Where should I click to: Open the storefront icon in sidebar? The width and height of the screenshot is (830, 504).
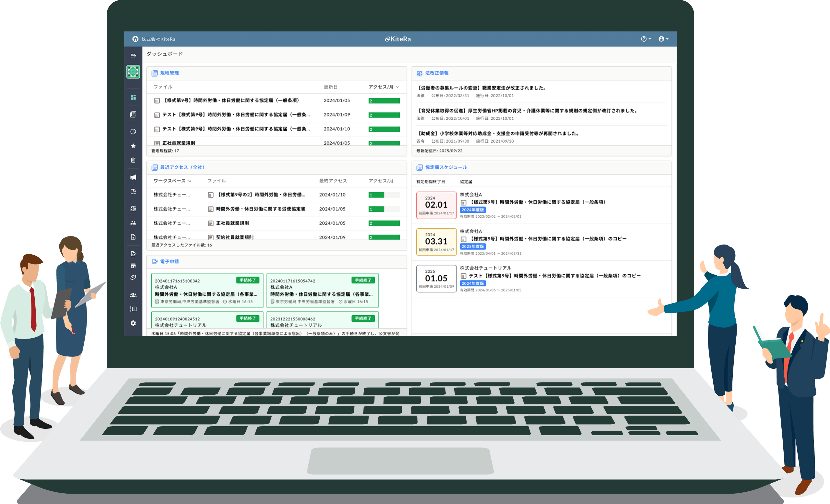click(x=133, y=266)
